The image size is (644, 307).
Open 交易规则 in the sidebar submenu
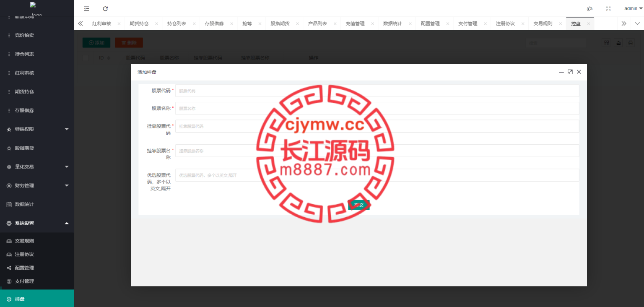(x=37, y=241)
